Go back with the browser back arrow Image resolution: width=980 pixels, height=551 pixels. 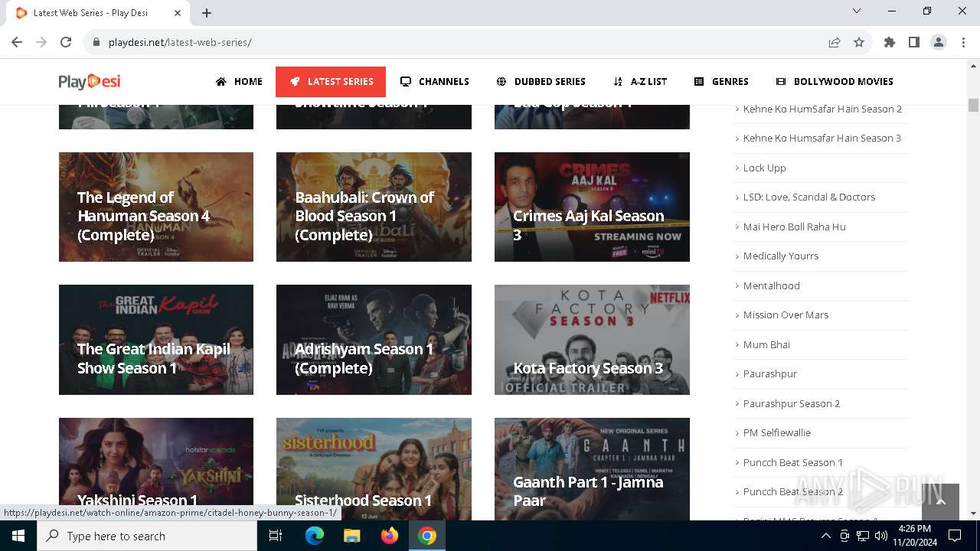tap(17, 42)
